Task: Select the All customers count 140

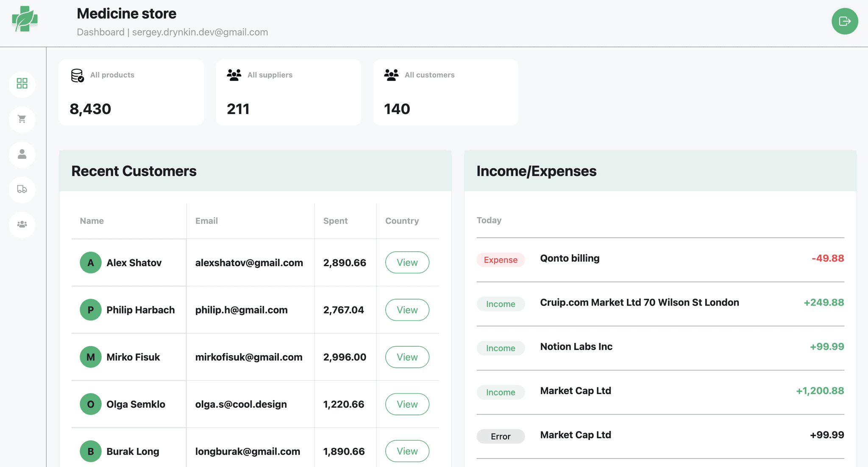Action: [x=397, y=109]
